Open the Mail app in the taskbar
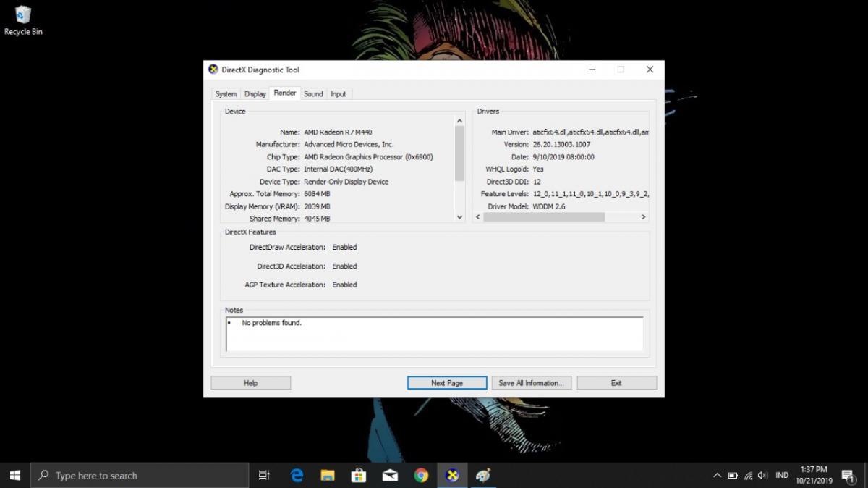The width and height of the screenshot is (868, 488). pyautogui.click(x=390, y=475)
